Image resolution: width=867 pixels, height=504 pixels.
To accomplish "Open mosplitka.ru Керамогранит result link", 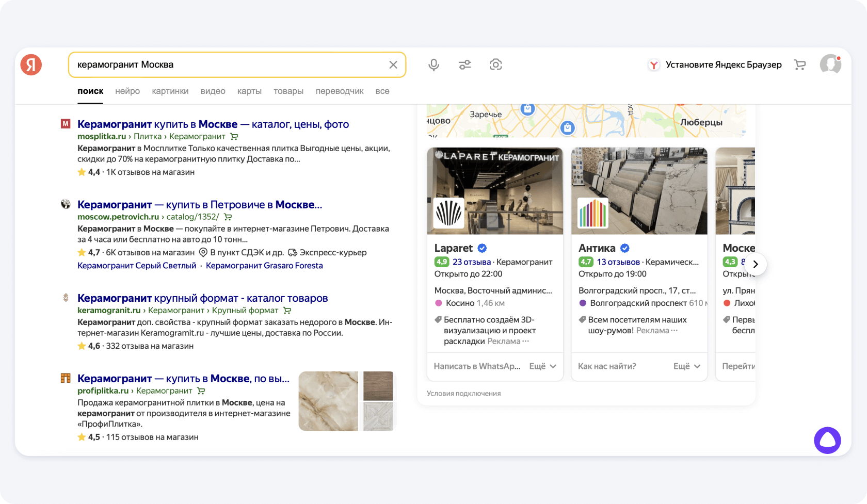I will coord(213,124).
